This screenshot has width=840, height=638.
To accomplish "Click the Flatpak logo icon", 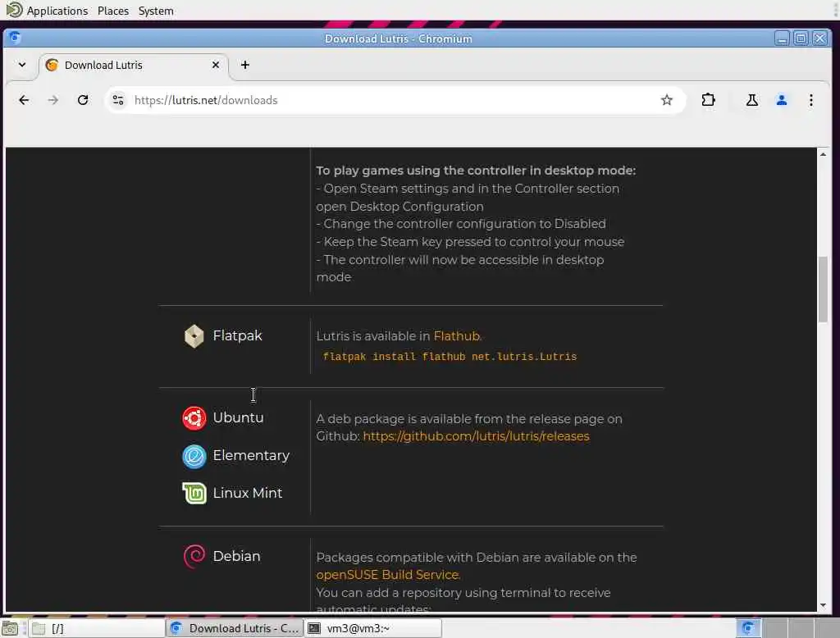I will point(194,336).
